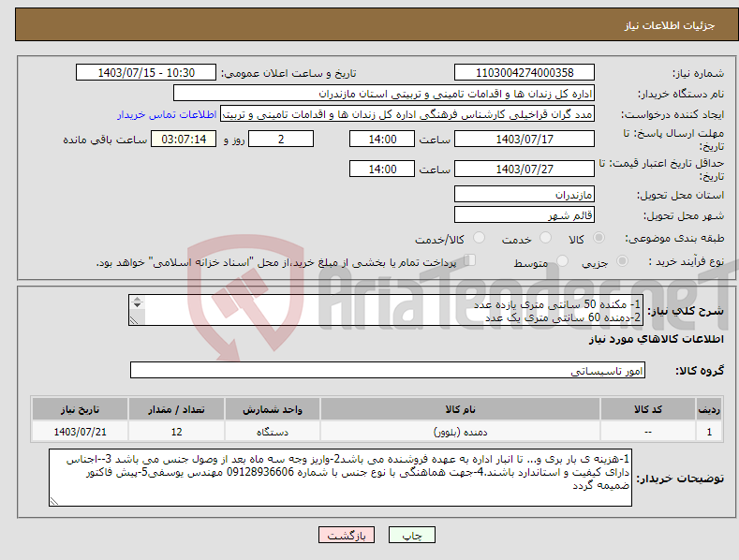
Task: Click the کد کالا column header
Action: (648, 409)
